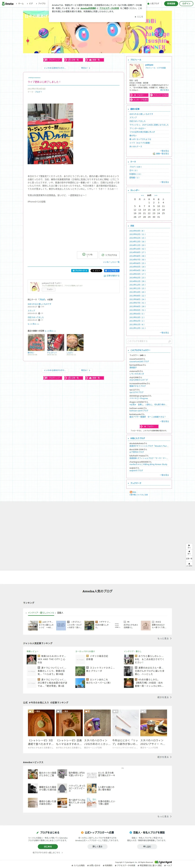This screenshot has width=195, height=868.
Task: Open the しゅさい image thumbnail
Action: (75, 342)
